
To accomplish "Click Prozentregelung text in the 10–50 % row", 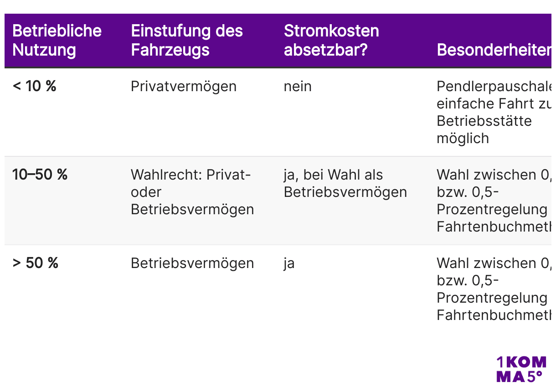I will 492,209.
